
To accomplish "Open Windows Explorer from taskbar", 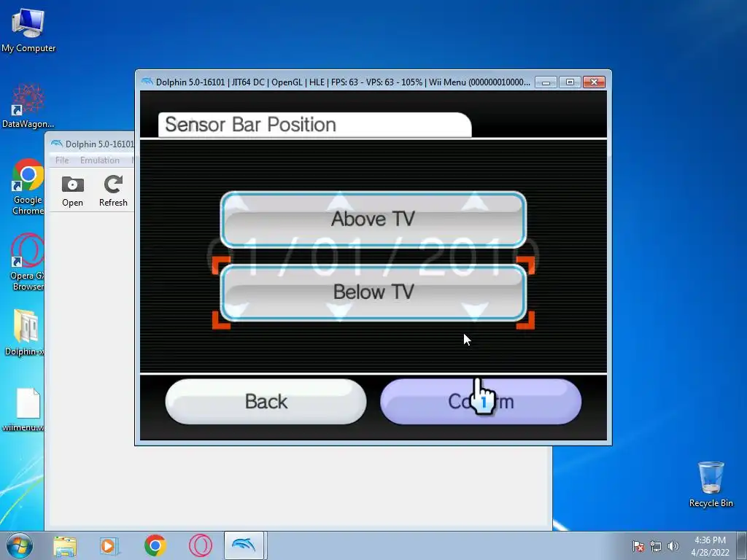I will coord(65,545).
